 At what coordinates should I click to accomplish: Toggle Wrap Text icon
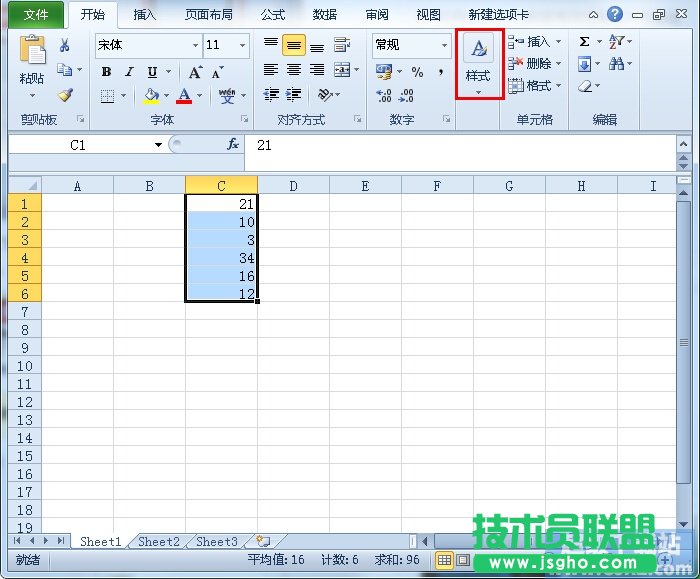pyautogui.click(x=342, y=45)
